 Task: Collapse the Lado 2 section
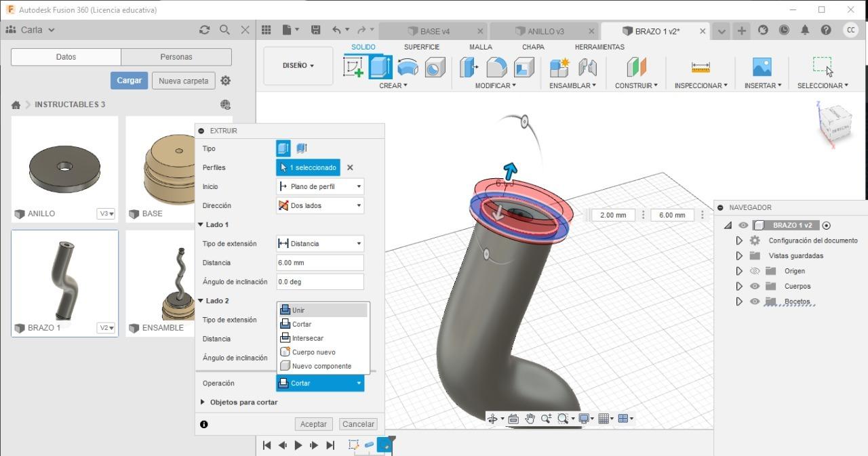[201, 300]
